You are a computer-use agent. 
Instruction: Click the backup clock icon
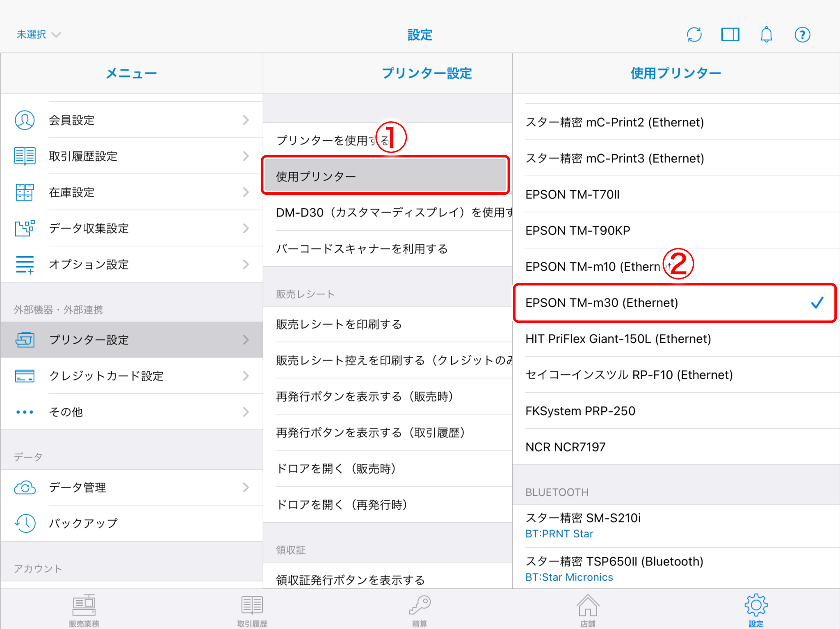click(25, 523)
